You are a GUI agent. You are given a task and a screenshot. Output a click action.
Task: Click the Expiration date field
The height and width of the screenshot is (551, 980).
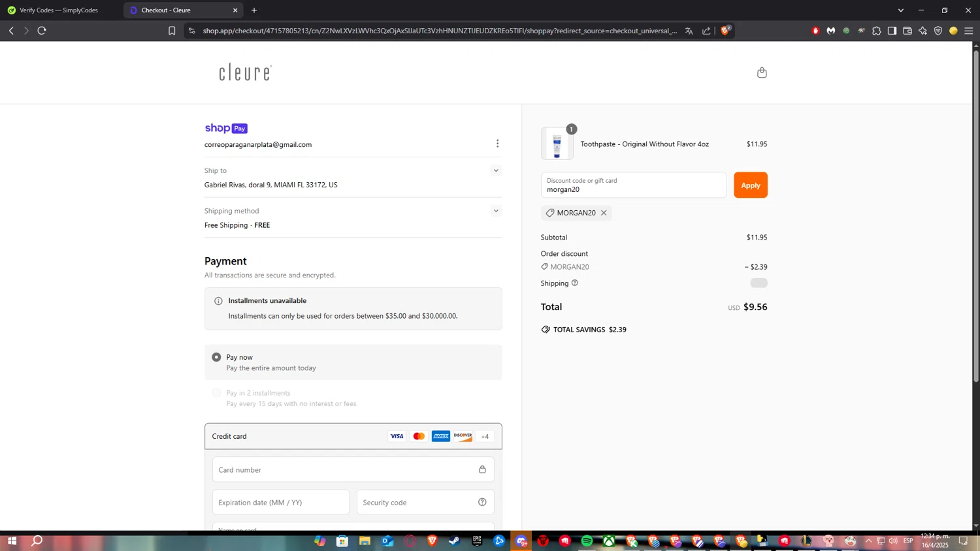tap(281, 502)
